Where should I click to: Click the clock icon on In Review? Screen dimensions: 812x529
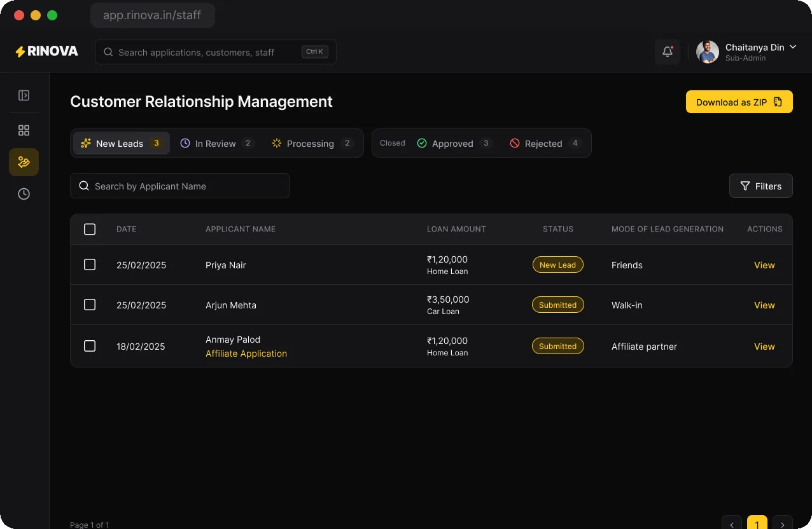point(185,143)
